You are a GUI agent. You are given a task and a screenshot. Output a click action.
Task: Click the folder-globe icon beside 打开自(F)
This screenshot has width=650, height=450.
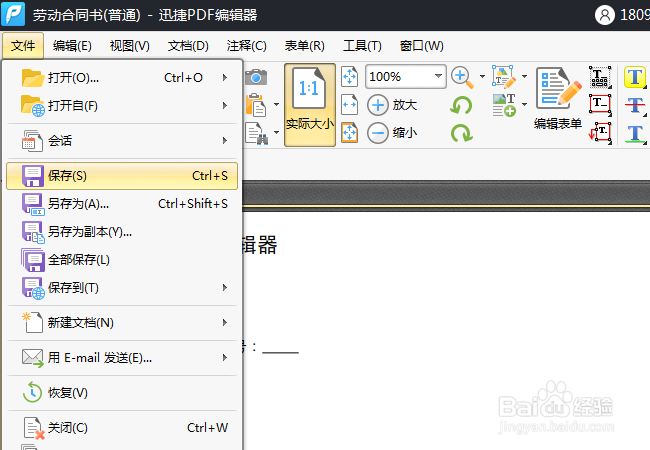pyautogui.click(x=32, y=106)
